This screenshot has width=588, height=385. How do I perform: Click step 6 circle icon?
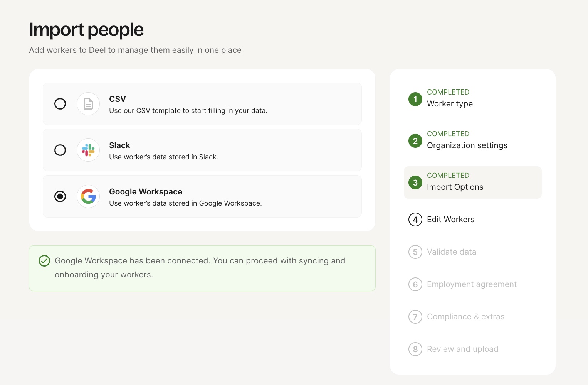[x=415, y=284]
